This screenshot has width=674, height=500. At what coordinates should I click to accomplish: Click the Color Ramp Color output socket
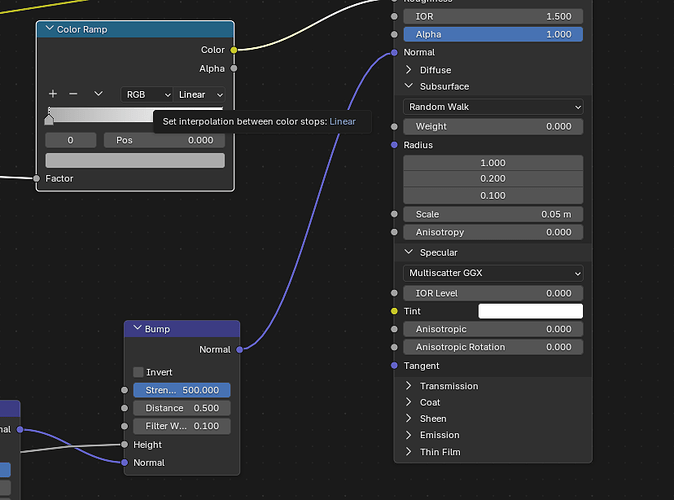234,50
